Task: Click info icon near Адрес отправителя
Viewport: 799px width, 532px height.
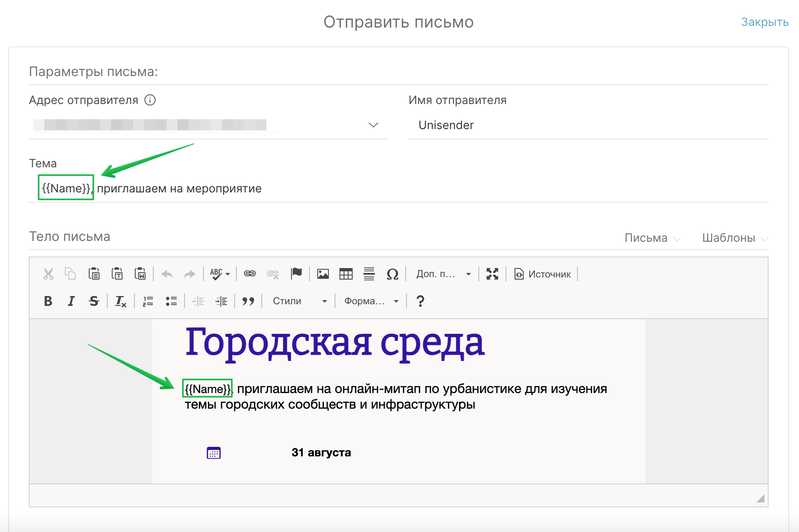Action: pyautogui.click(x=150, y=100)
